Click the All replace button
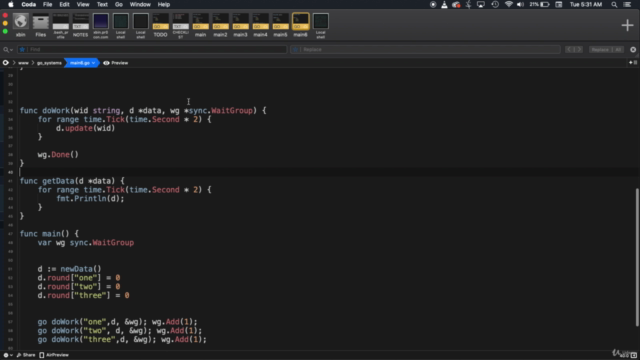640x360 pixels. pos(618,49)
